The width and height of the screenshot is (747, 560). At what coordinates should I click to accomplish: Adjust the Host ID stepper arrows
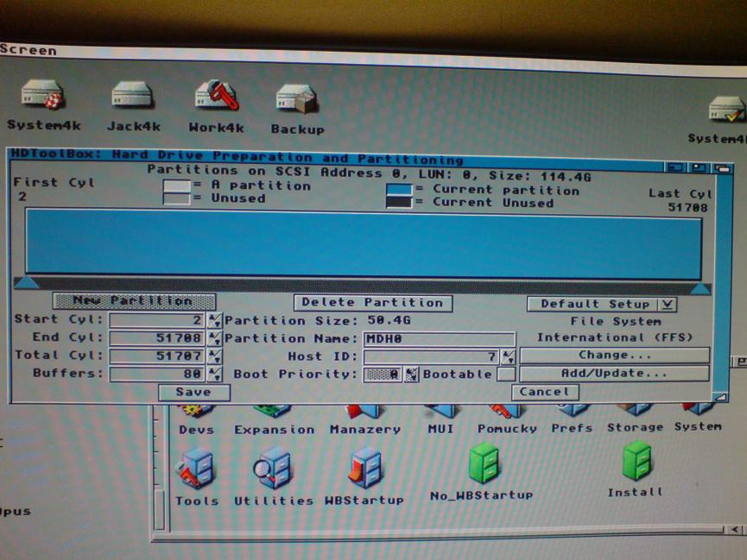click(x=509, y=356)
